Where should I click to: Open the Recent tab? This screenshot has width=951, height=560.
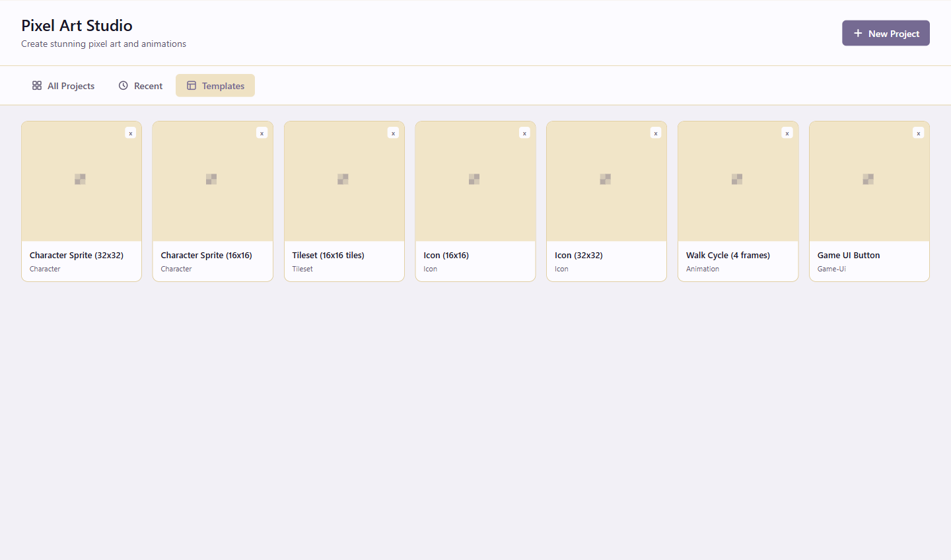coord(140,86)
